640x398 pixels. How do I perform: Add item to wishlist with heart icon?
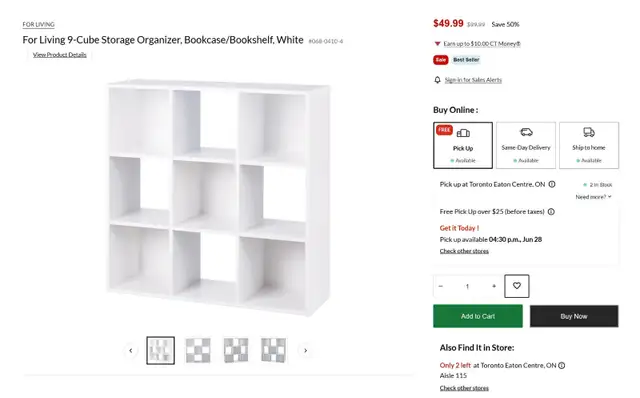click(x=516, y=286)
